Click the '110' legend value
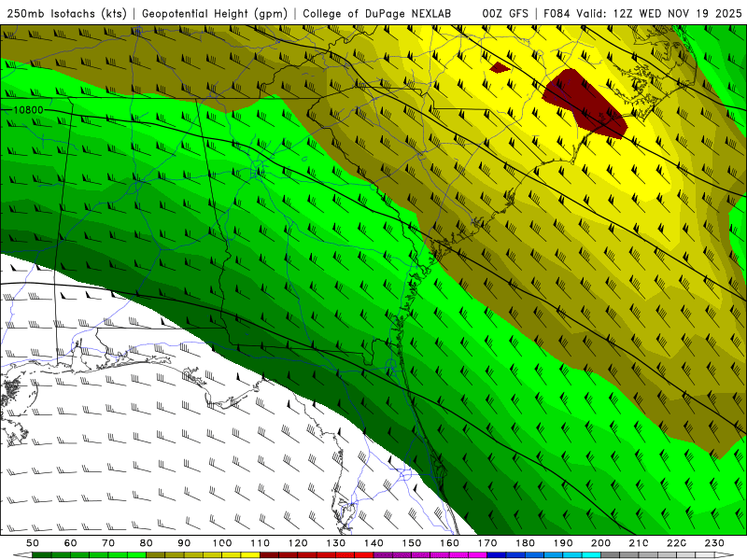747x560 pixels. click(260, 543)
